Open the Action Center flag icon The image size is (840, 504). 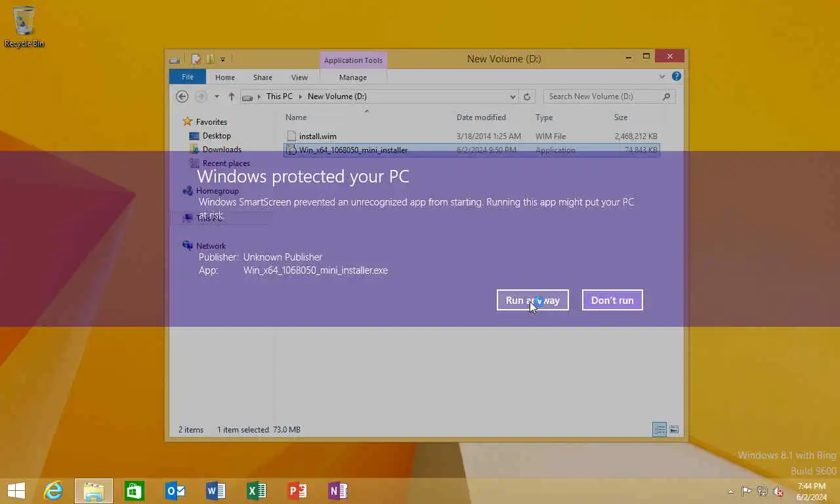tap(746, 491)
